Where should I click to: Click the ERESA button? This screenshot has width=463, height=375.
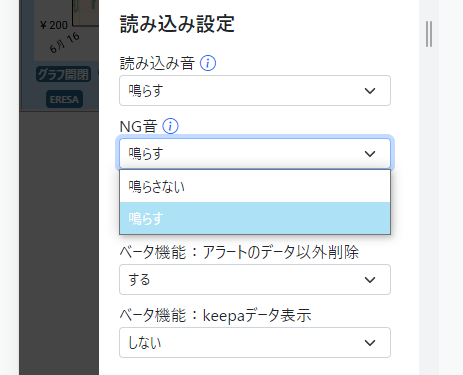[64, 99]
